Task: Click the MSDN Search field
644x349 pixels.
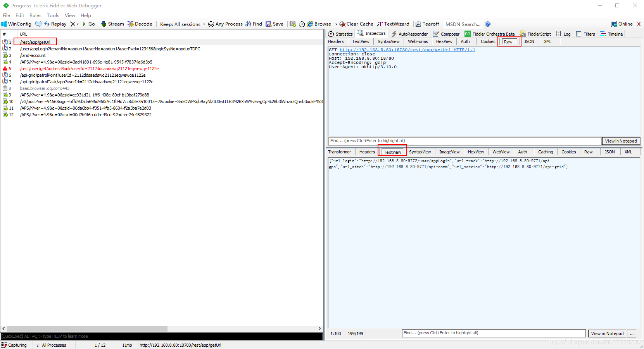Action: (x=463, y=24)
